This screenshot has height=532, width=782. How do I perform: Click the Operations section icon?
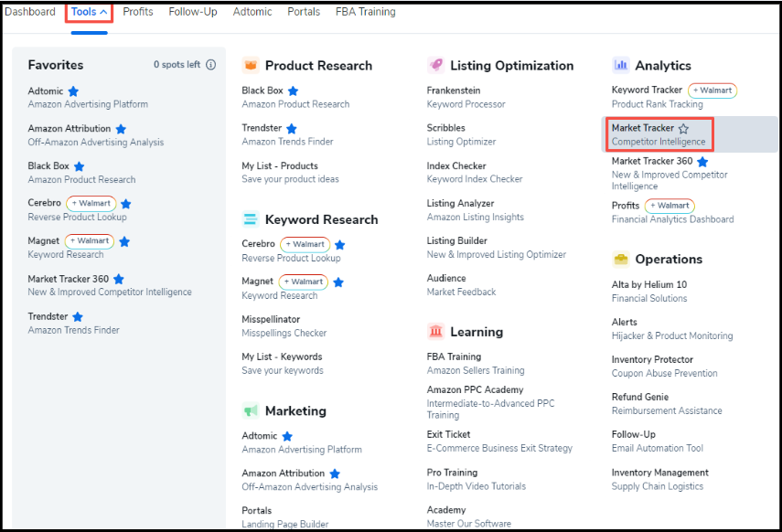coord(621,260)
